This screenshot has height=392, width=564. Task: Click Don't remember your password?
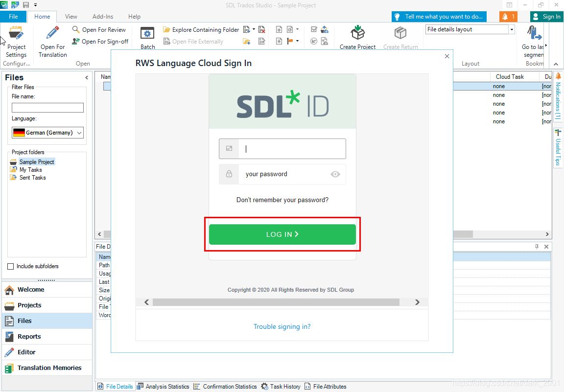click(282, 200)
